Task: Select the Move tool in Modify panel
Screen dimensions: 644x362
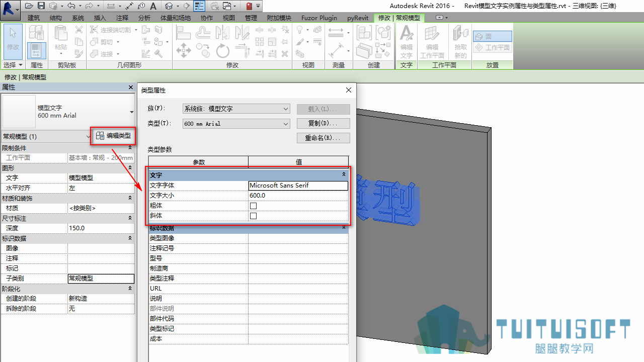Action: (183, 50)
